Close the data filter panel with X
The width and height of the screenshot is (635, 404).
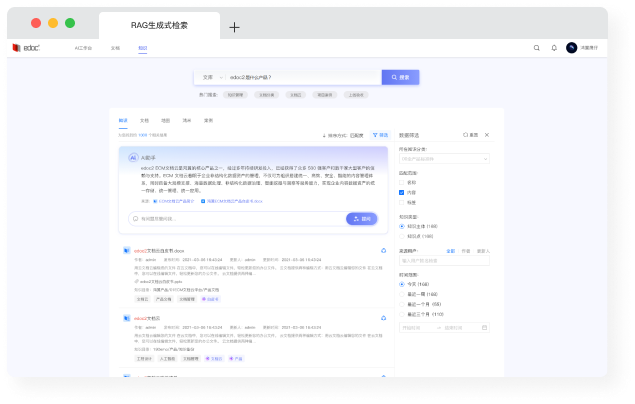[487, 134]
